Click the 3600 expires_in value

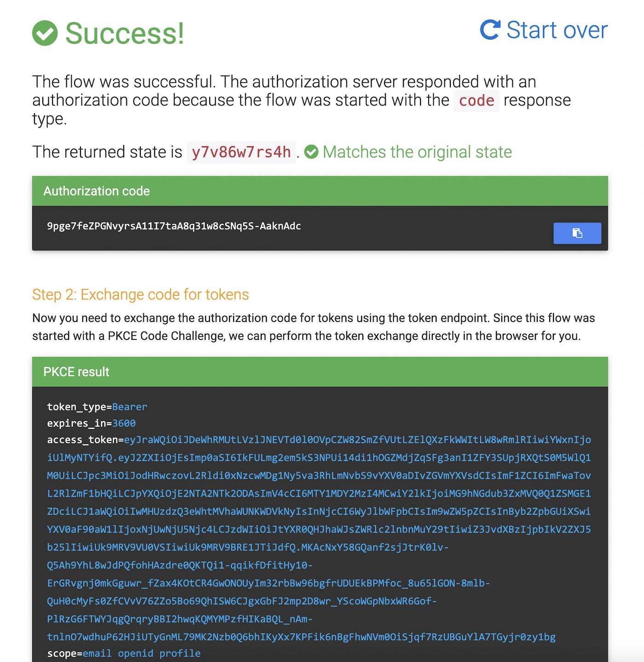[124, 423]
